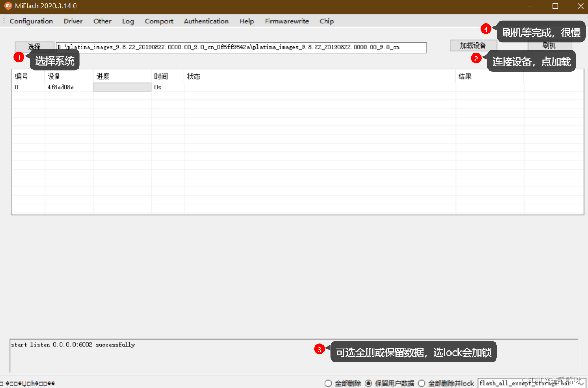
Task: Click the progress bar for device 0
Action: [x=122, y=87]
